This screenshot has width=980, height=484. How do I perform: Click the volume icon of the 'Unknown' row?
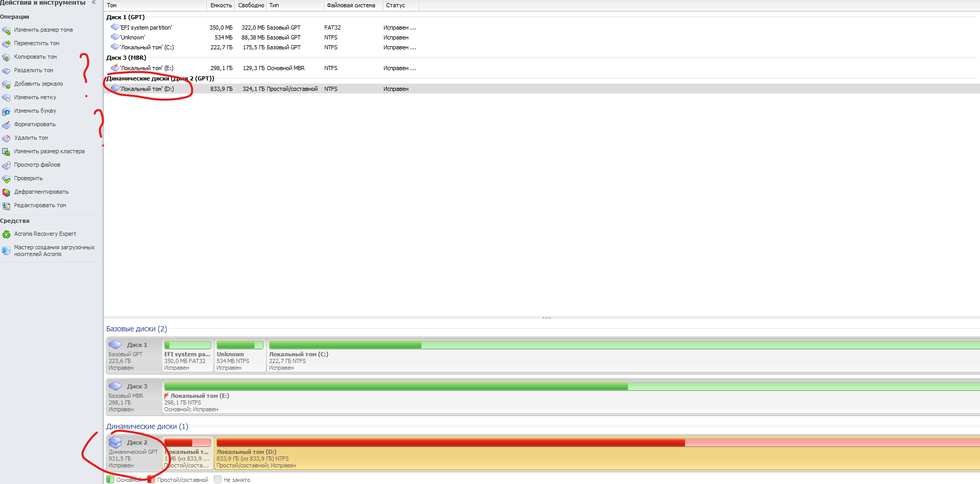115,37
